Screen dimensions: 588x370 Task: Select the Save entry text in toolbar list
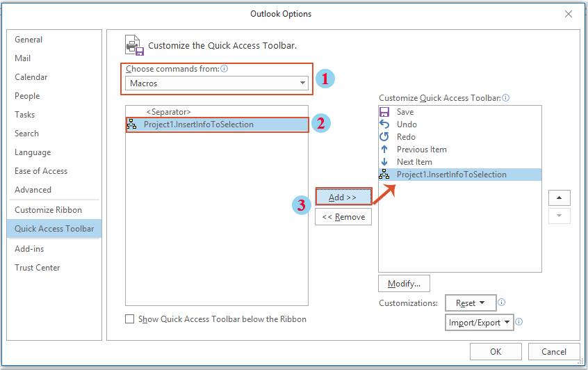click(x=405, y=112)
